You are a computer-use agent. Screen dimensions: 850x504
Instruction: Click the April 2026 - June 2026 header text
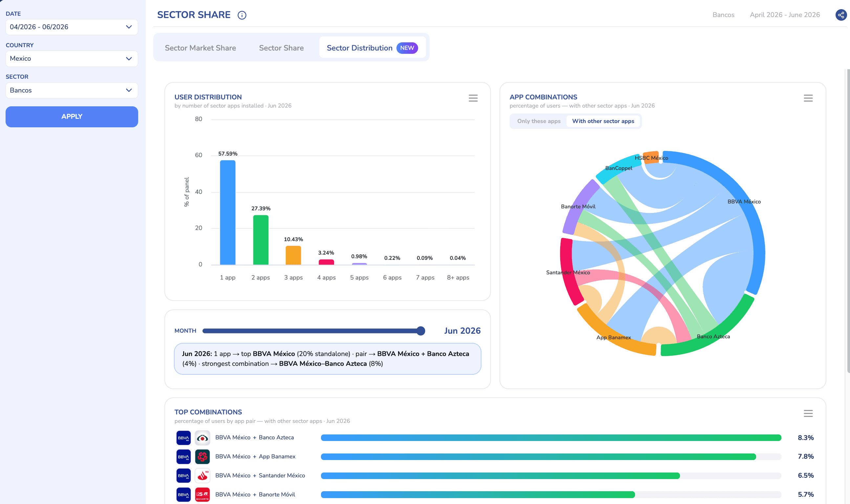point(784,15)
